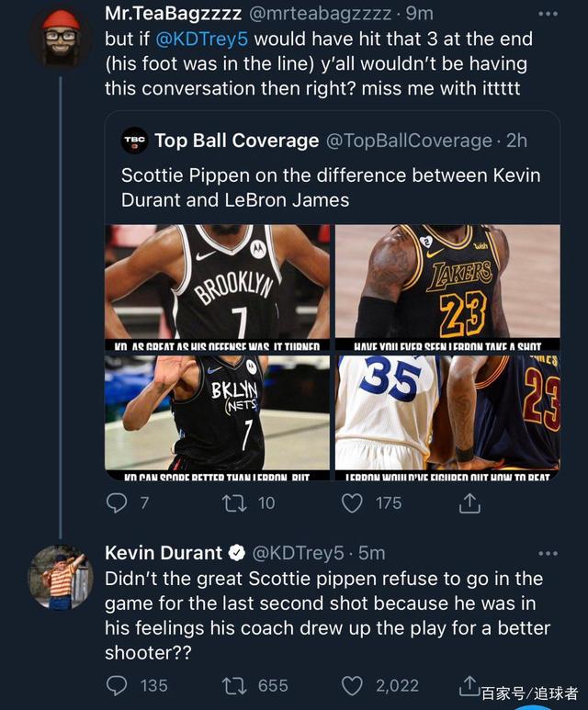
Task: Tap the Kevin Durant display name
Action: (x=164, y=553)
